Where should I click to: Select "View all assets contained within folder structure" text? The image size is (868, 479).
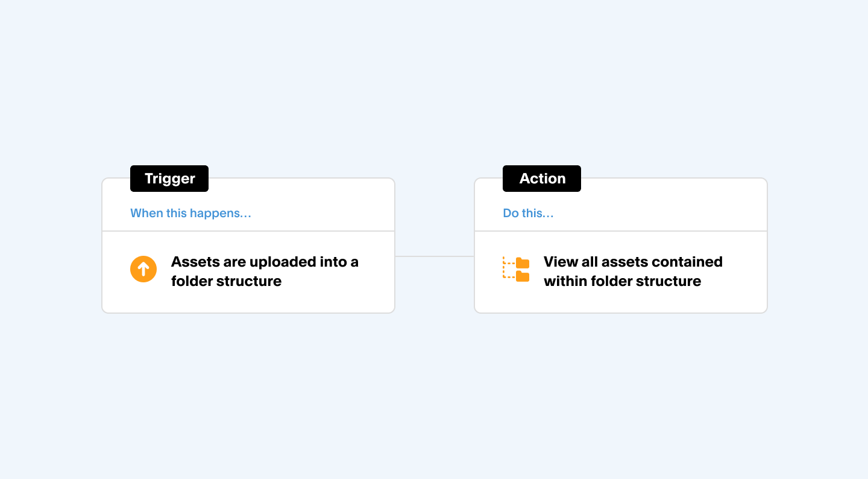633,271
